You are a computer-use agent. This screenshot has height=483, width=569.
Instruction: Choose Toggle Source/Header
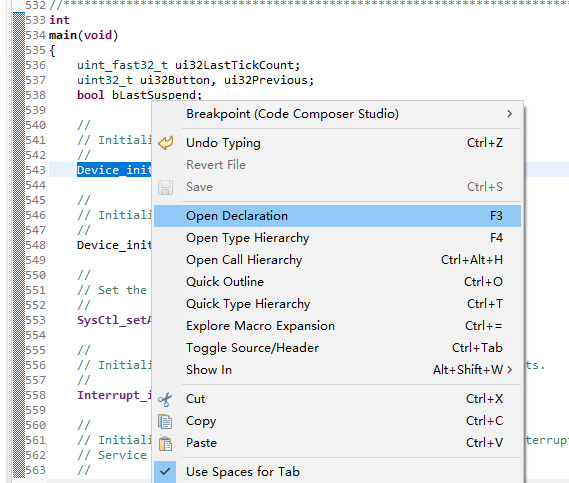pos(337,348)
